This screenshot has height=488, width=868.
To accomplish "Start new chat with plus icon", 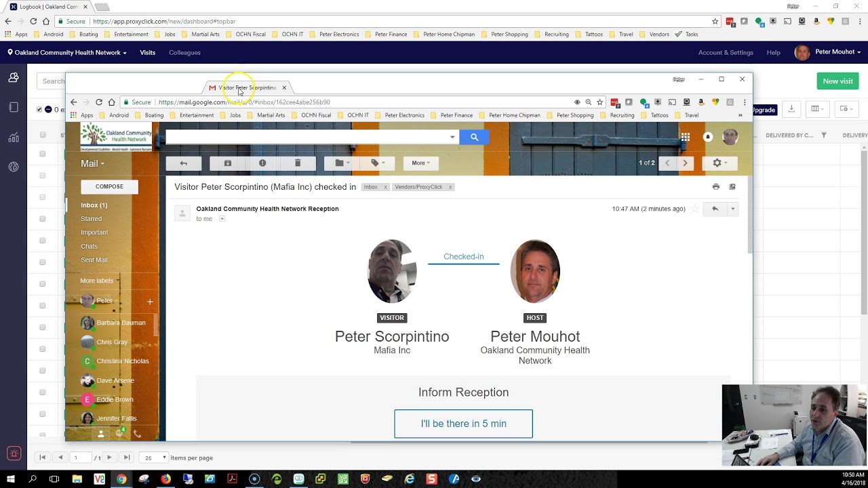I will [x=150, y=302].
